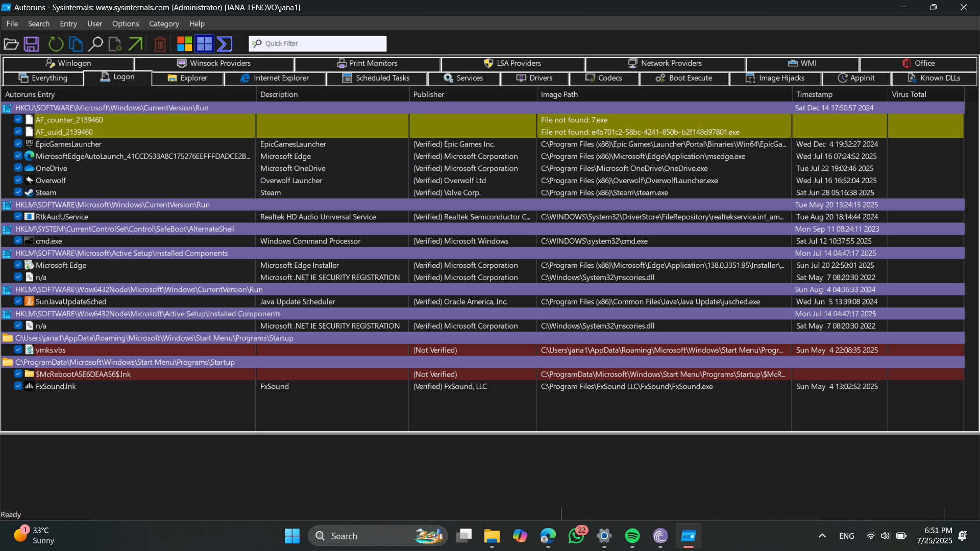Screen dimensions: 980x551
Task: Switch to the Services tab
Action: [x=463, y=78]
